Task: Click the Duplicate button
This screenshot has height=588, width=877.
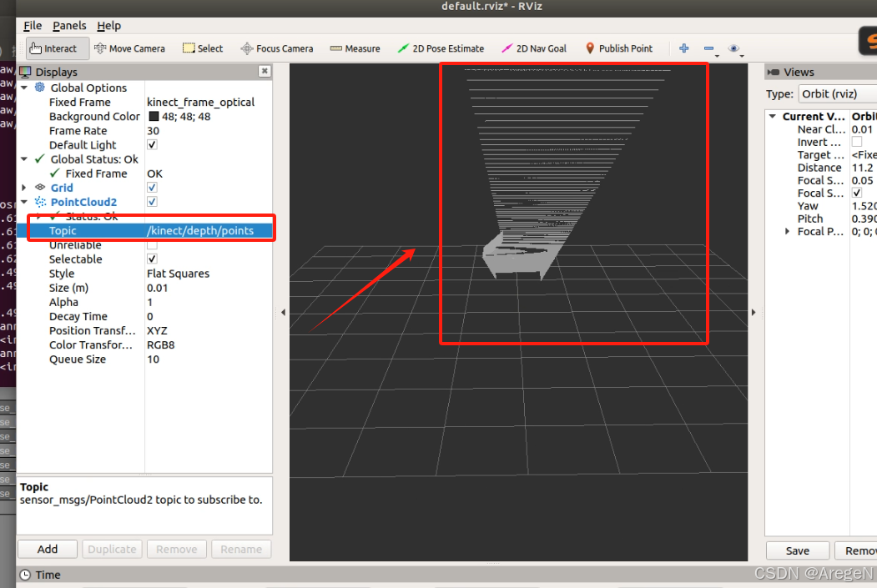Action: point(112,549)
